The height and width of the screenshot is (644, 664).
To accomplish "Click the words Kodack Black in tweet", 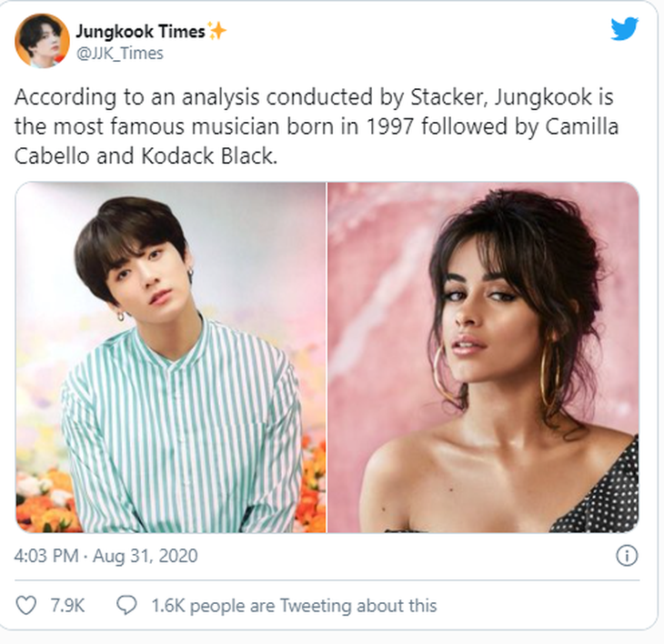I will pos(209,156).
